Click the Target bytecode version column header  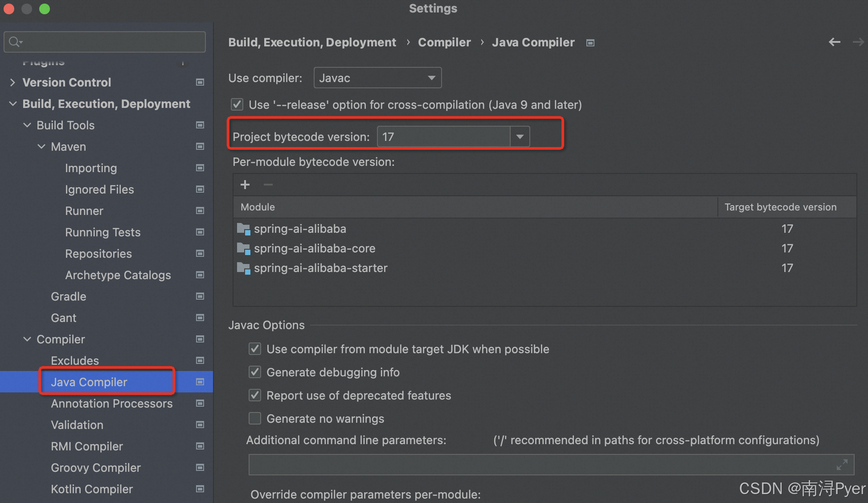click(x=787, y=207)
